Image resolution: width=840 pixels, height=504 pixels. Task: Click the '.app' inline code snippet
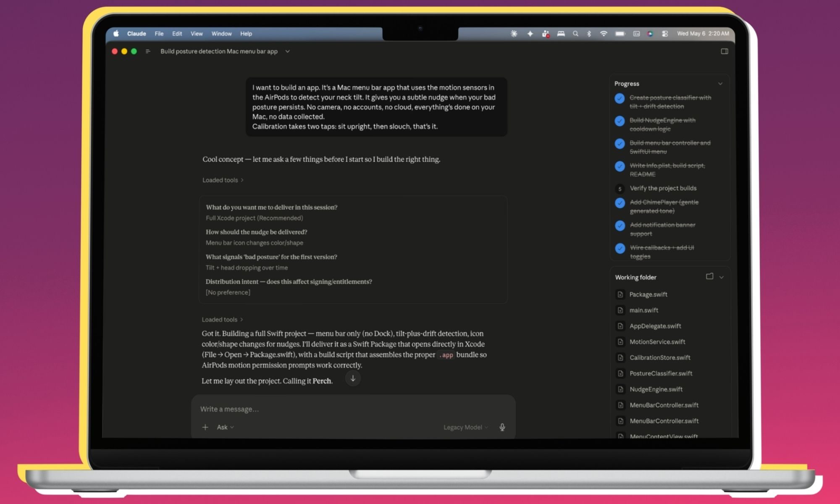[446, 355]
